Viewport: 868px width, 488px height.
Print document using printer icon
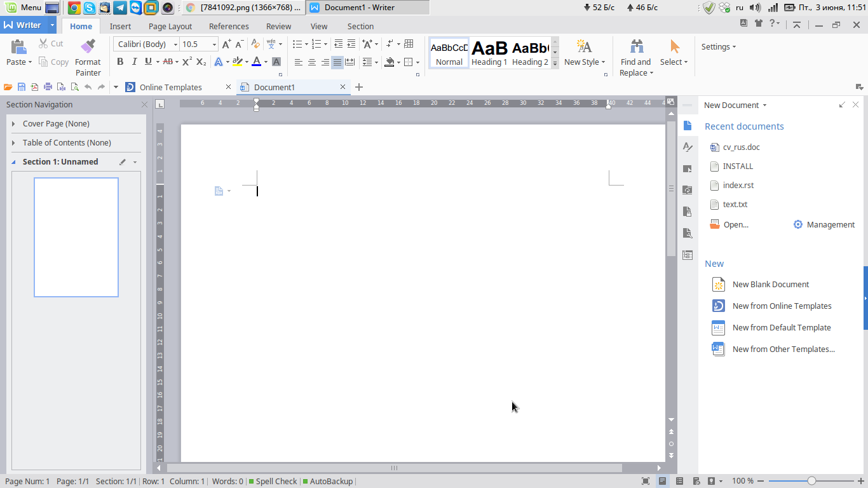48,87
